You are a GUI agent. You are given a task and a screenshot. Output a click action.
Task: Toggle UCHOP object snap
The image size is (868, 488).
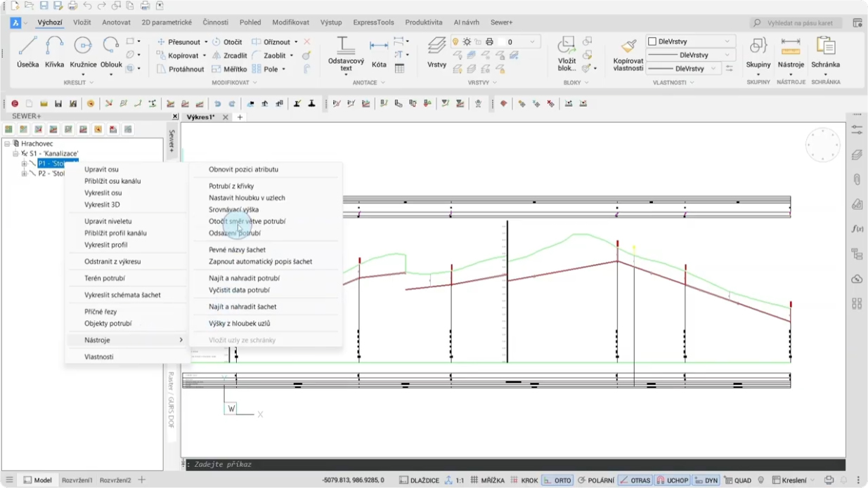(x=672, y=480)
